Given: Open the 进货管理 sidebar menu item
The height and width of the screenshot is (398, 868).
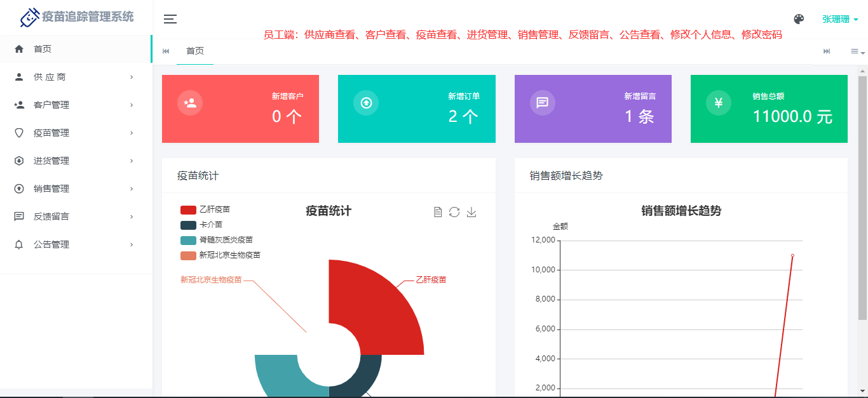Looking at the screenshot, I should pyautogui.click(x=76, y=161).
